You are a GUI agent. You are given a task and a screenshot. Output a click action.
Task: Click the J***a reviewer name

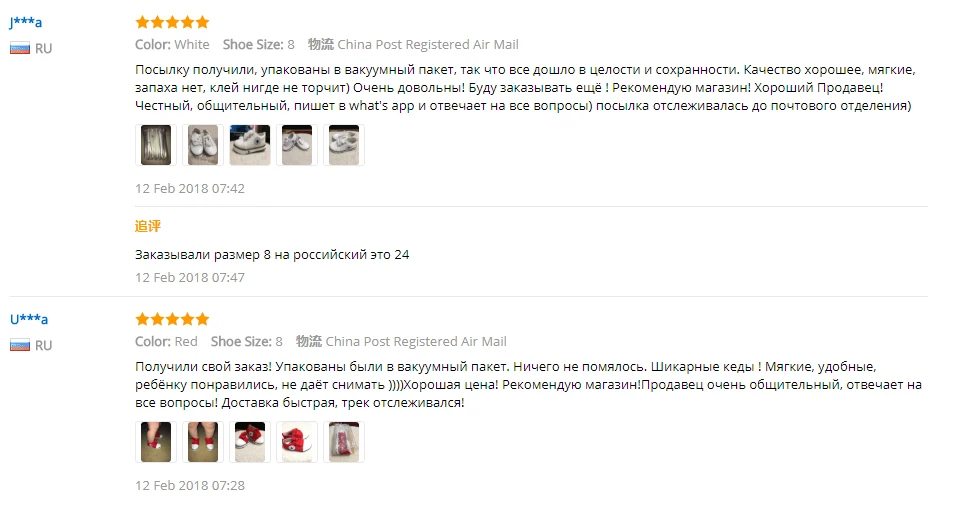[x=26, y=23]
